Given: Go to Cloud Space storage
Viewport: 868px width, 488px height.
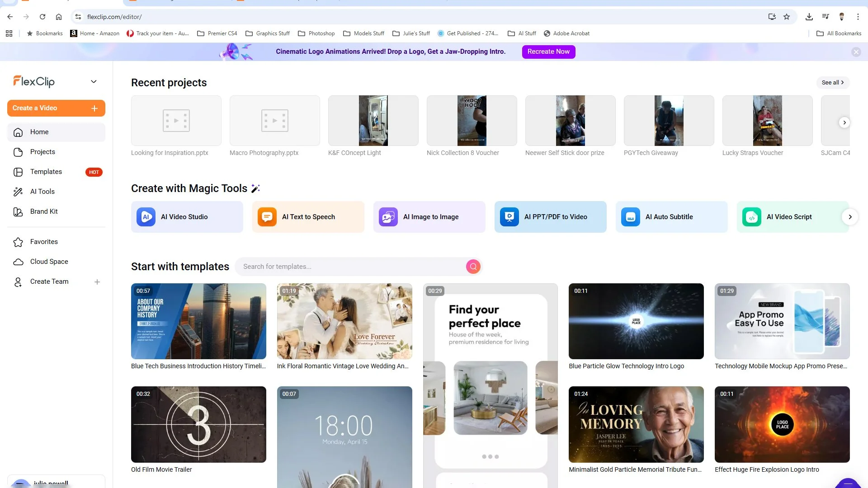Looking at the screenshot, I should pos(49,261).
